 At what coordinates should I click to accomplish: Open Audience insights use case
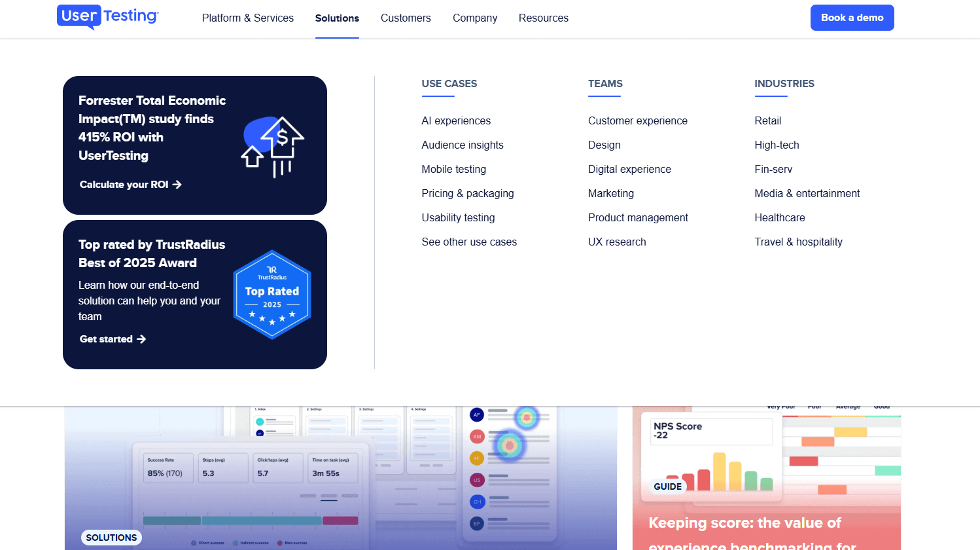pyautogui.click(x=463, y=145)
